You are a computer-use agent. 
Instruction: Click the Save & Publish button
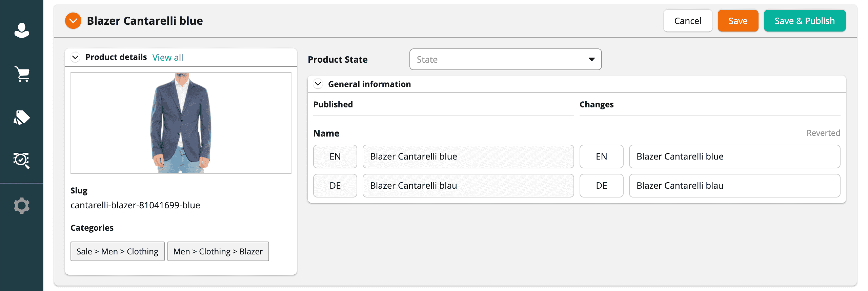[x=805, y=21]
